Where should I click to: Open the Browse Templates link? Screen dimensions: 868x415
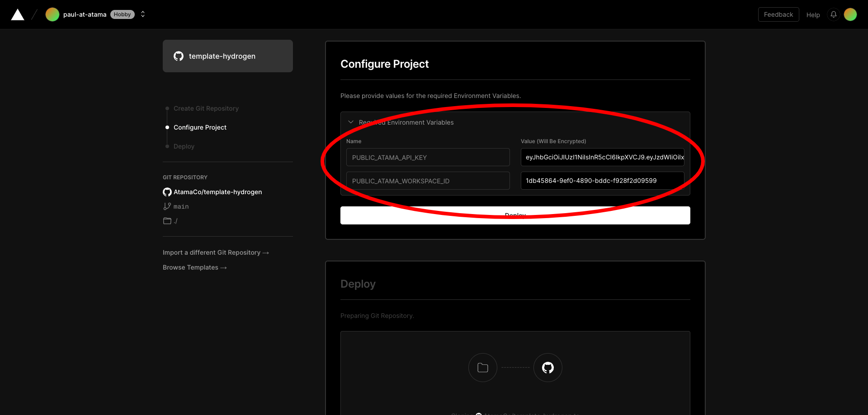194,267
